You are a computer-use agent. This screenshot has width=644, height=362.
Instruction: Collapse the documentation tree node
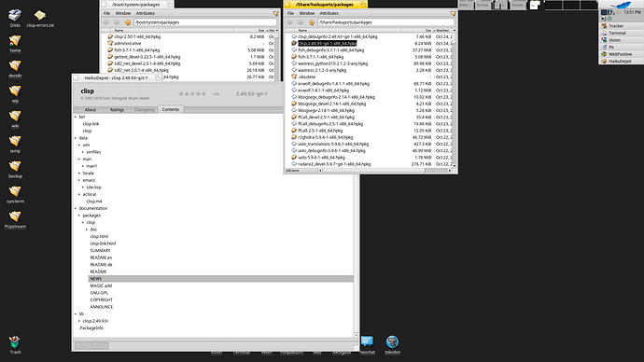coord(76,208)
